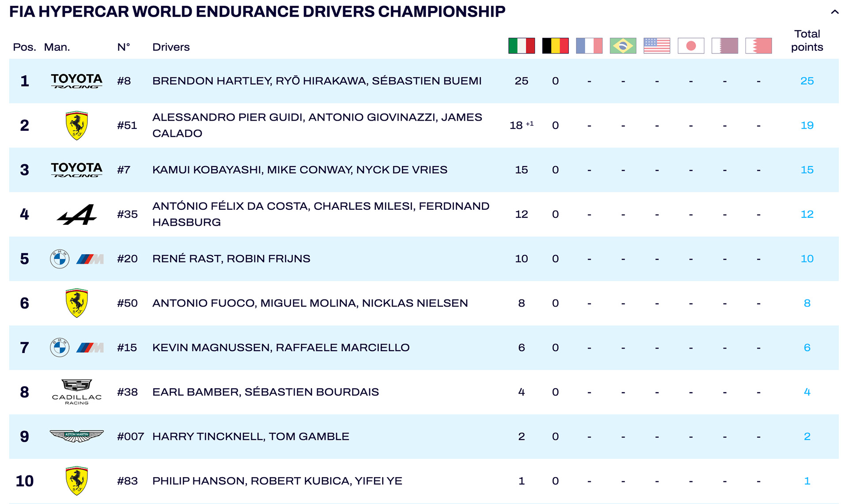848x504 pixels.
Task: Click the Cadillac Racing logo in row 8
Action: point(77,392)
